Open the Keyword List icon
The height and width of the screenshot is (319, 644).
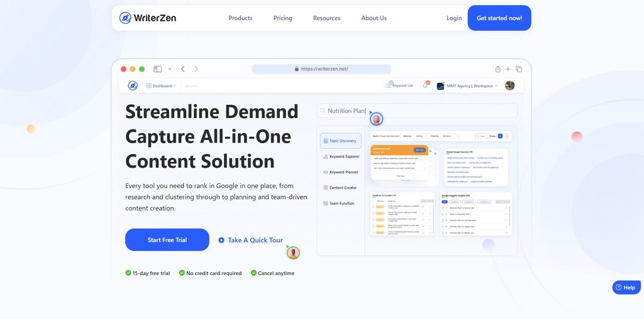pos(388,85)
